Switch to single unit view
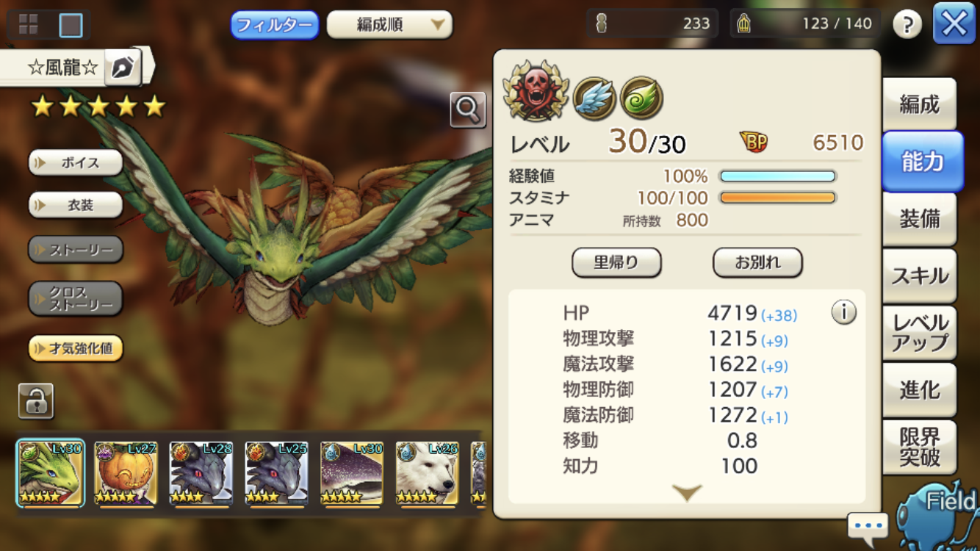The width and height of the screenshot is (980, 551). [71, 25]
